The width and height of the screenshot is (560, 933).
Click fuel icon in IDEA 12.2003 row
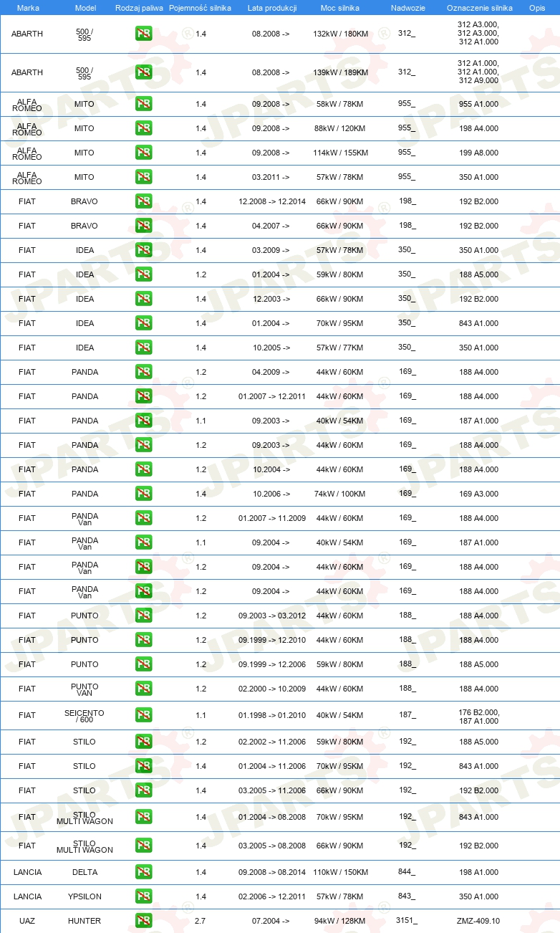144,298
